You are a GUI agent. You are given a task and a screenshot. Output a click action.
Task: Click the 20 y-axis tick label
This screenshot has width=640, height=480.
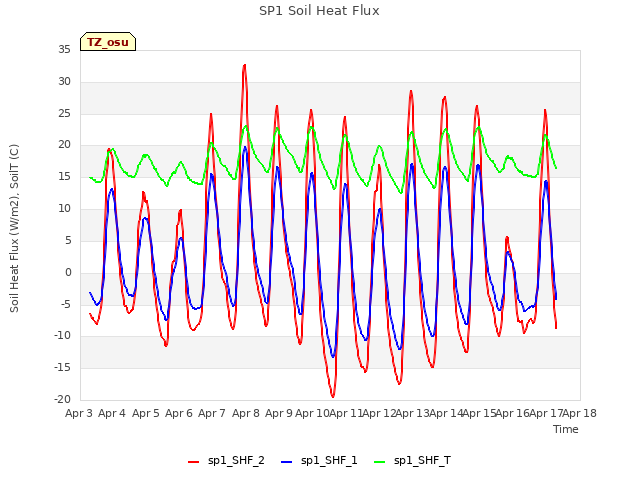(x=64, y=145)
